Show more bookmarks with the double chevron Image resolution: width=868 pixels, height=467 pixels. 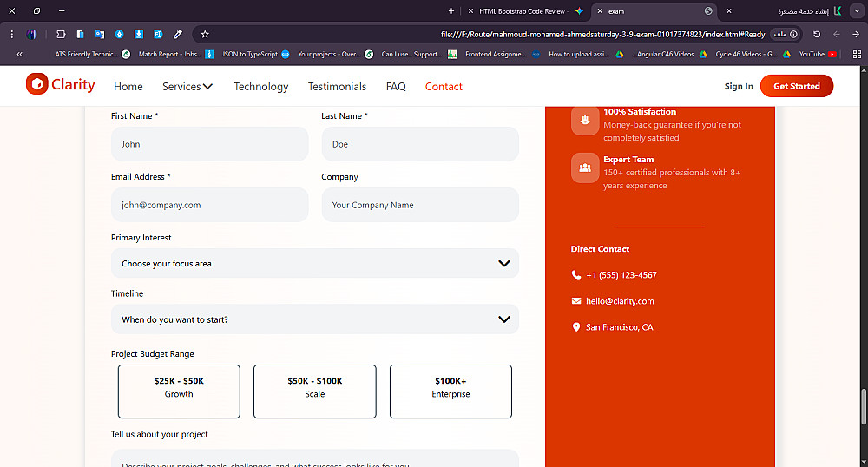click(x=19, y=54)
